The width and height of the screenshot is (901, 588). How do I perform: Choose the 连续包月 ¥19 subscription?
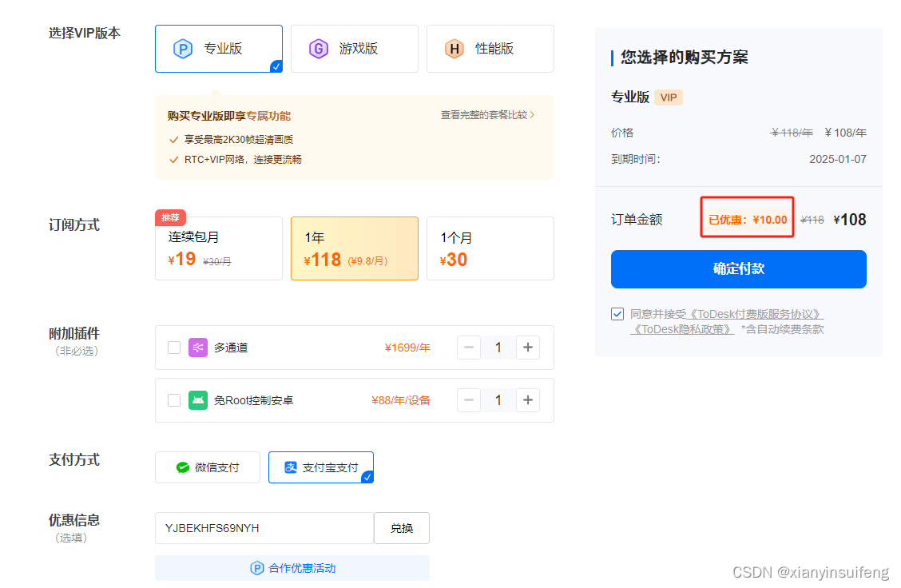[218, 248]
